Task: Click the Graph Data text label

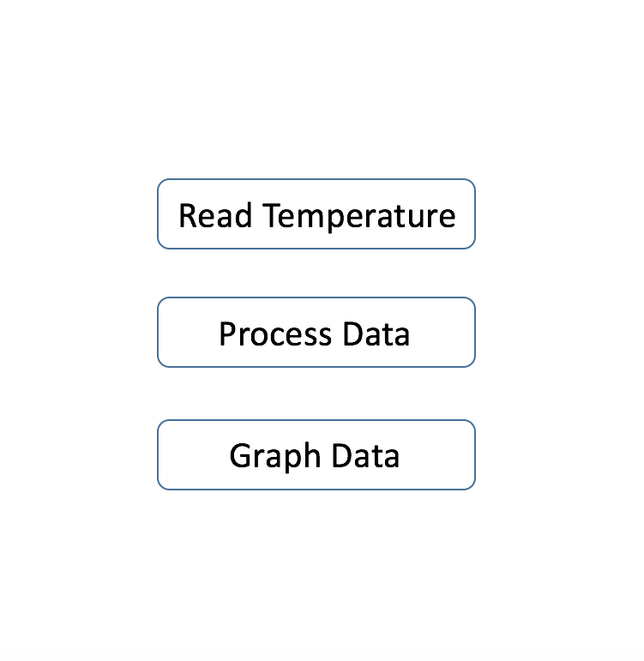Action: pos(314,455)
